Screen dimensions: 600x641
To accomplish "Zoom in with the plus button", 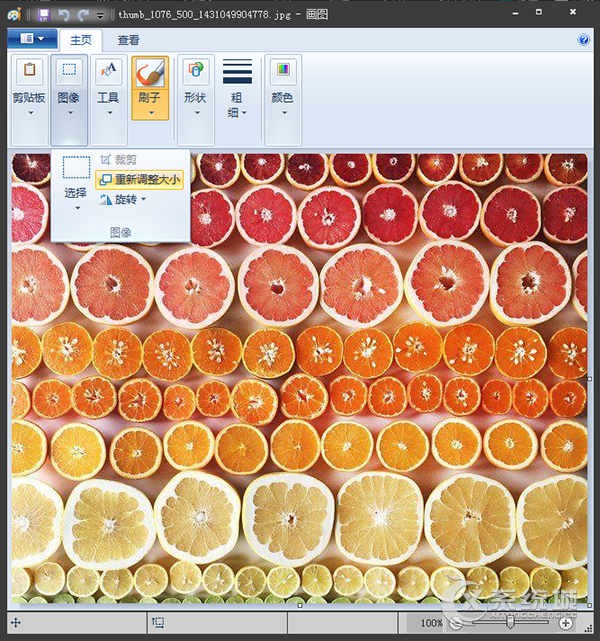I will (566, 623).
